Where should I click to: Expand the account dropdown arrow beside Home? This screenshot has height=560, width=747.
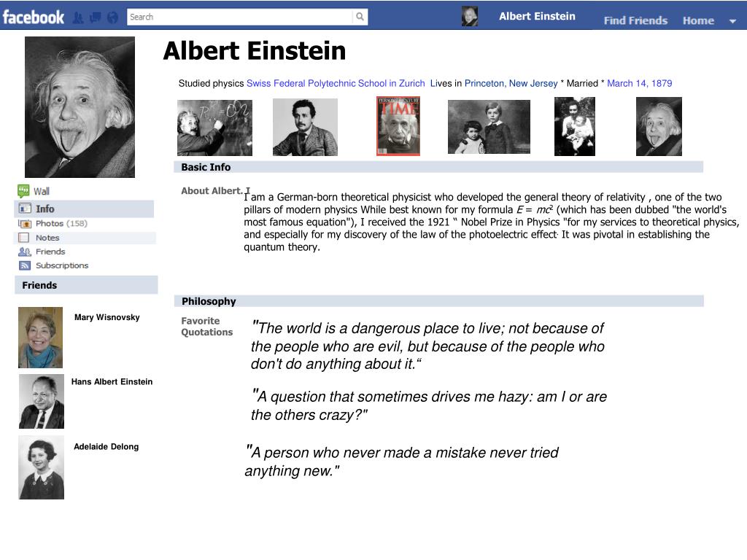[732, 21]
